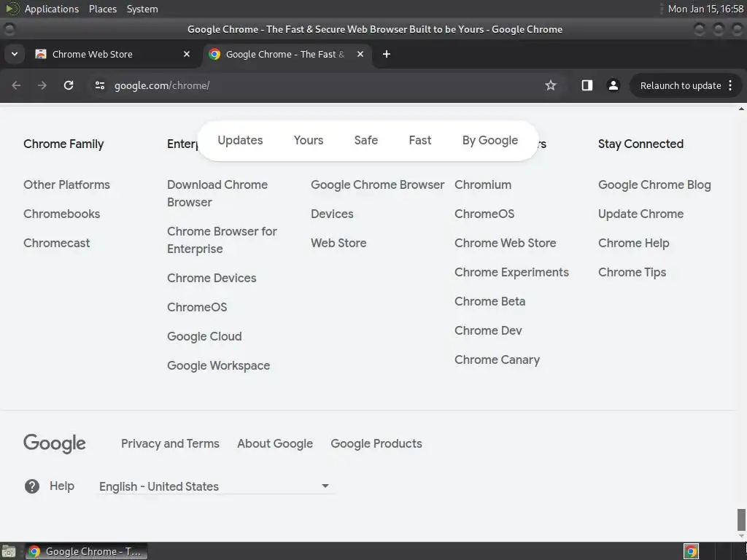Open Google Chrome Blog link
747x560 pixels.
[x=654, y=184]
